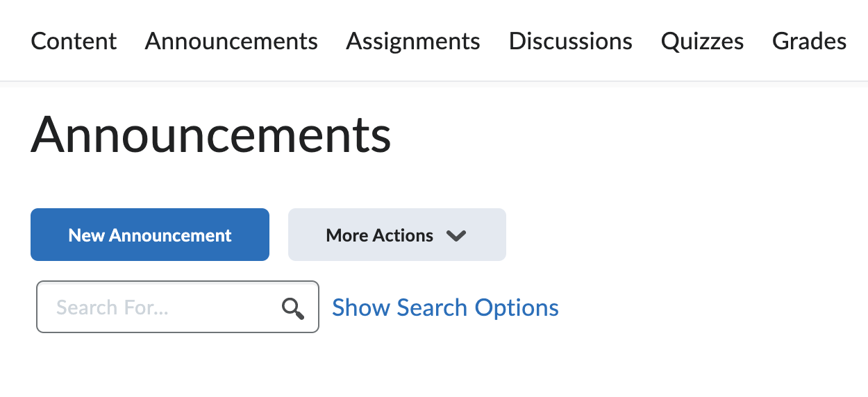Focus the Search For input field

click(x=160, y=307)
